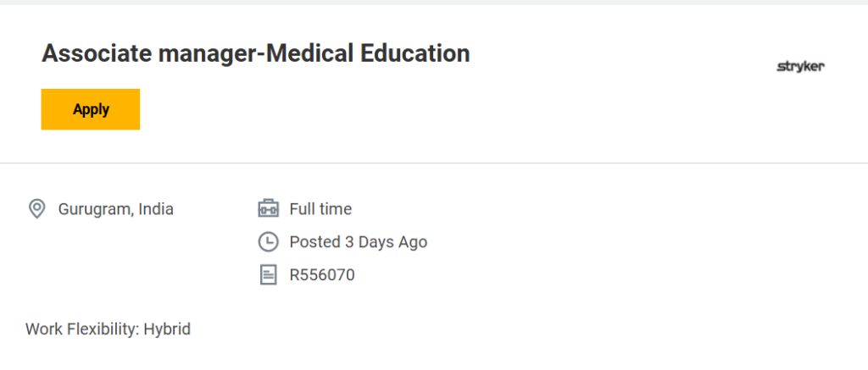This screenshot has height=370, width=868.
Task: Click the document requisition ID icon
Action: 268,274
